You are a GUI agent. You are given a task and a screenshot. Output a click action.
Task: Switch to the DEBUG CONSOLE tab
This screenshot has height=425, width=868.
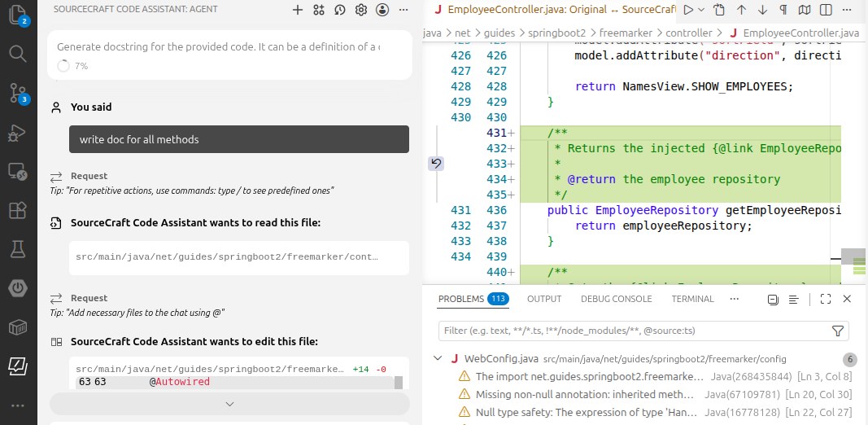tap(616, 299)
